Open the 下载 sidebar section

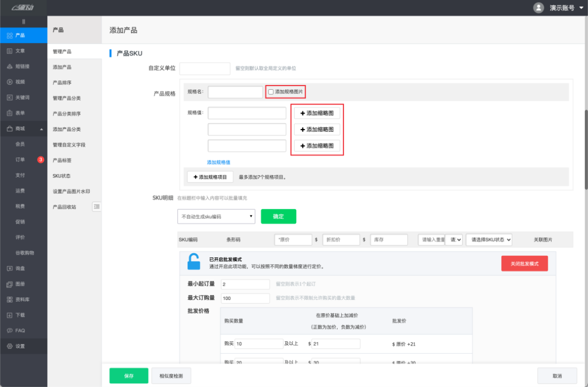click(x=20, y=315)
